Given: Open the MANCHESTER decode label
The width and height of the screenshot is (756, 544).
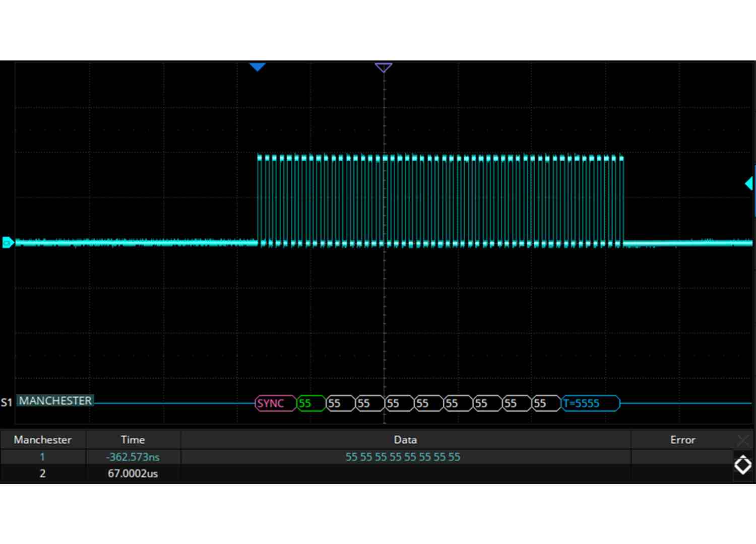Looking at the screenshot, I should point(55,401).
